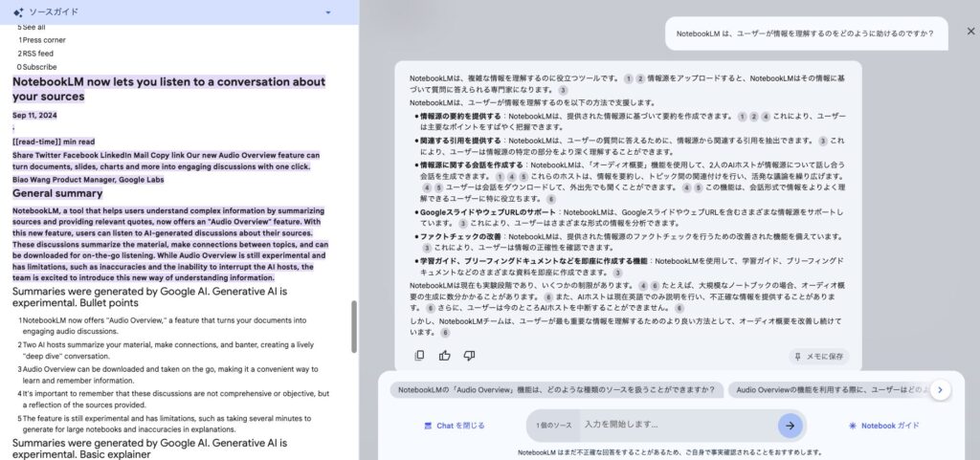Click Chat を閉じる button
Viewport: 980px width, 460px height.
click(x=455, y=426)
